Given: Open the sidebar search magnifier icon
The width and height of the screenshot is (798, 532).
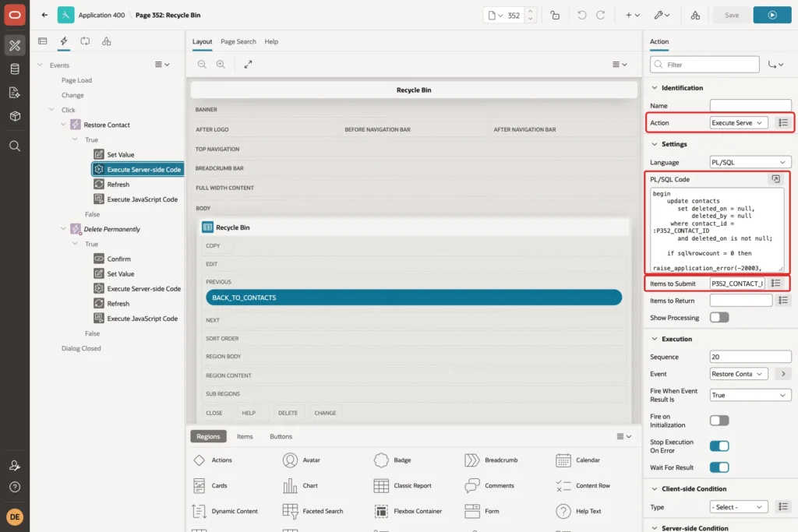Looking at the screenshot, I should [x=15, y=146].
